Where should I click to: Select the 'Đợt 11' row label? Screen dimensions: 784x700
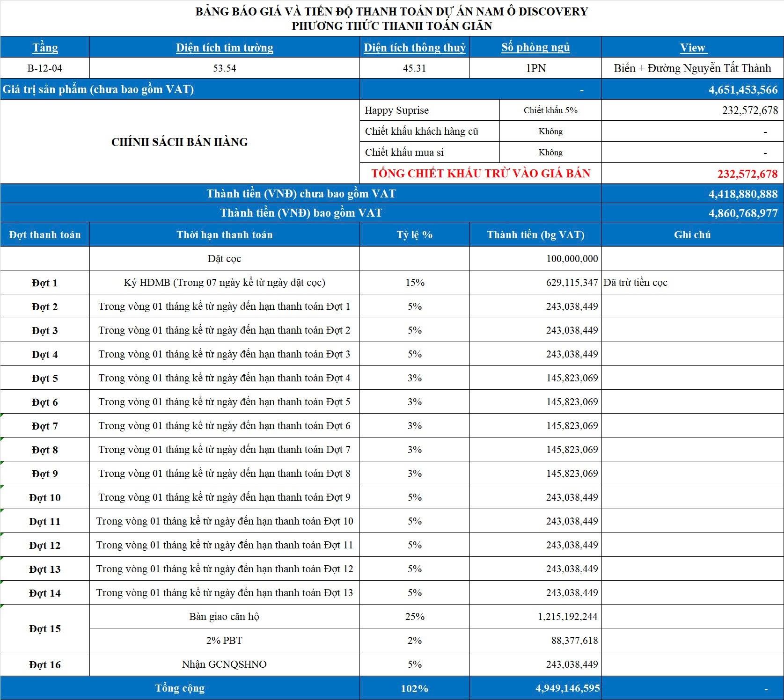[x=45, y=521]
